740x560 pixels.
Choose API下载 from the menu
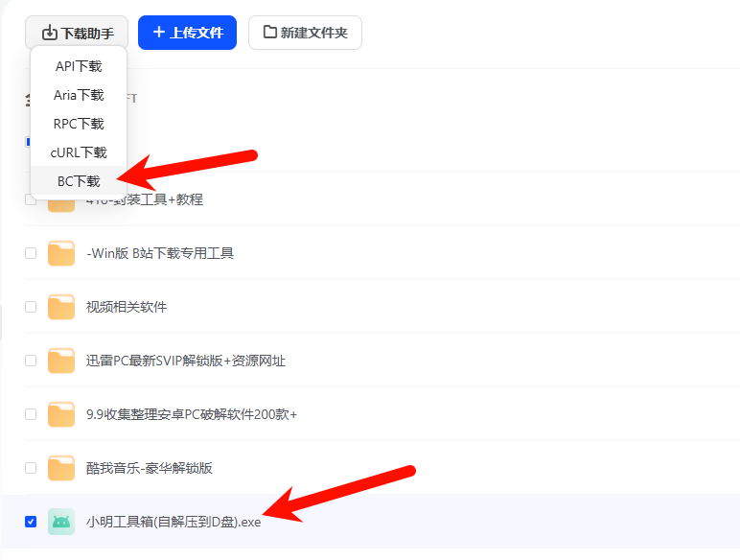point(79,66)
